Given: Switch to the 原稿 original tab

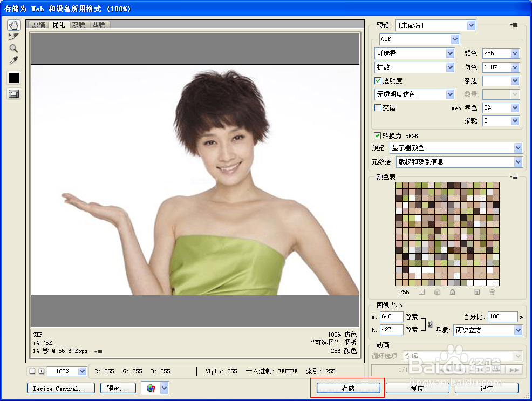Looking at the screenshot, I should coord(39,24).
